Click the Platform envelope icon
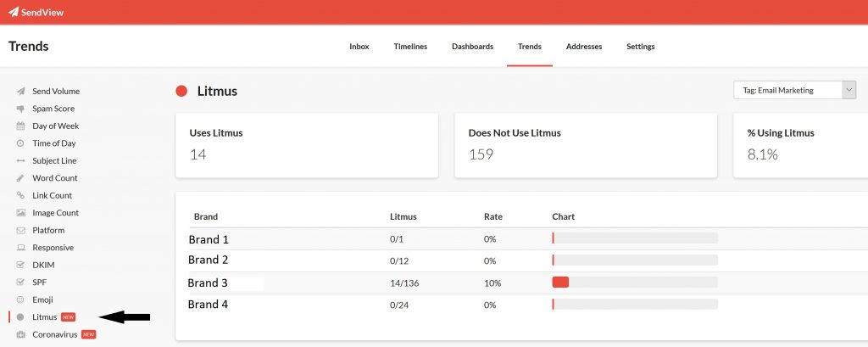Viewport: 868px width, 347px height. tap(20, 230)
